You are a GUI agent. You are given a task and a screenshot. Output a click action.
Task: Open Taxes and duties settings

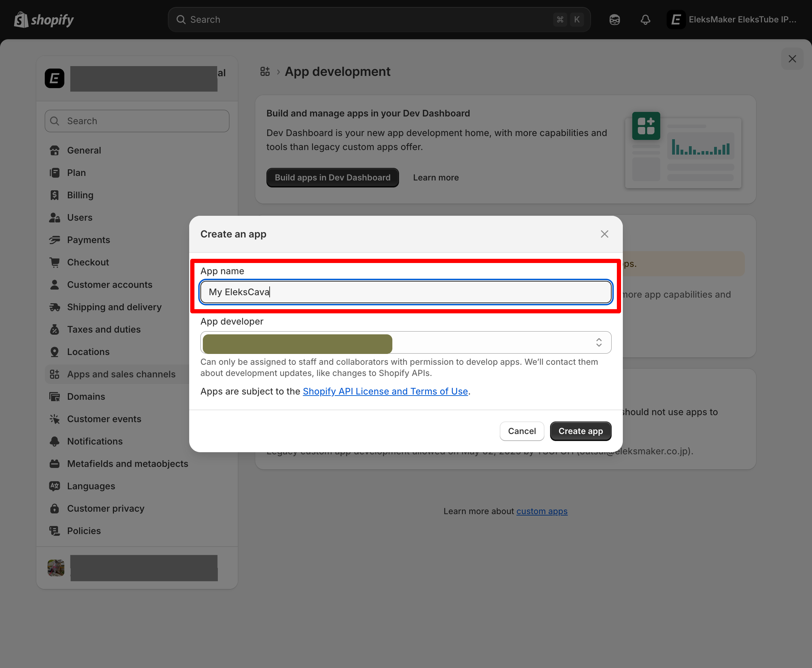click(104, 329)
